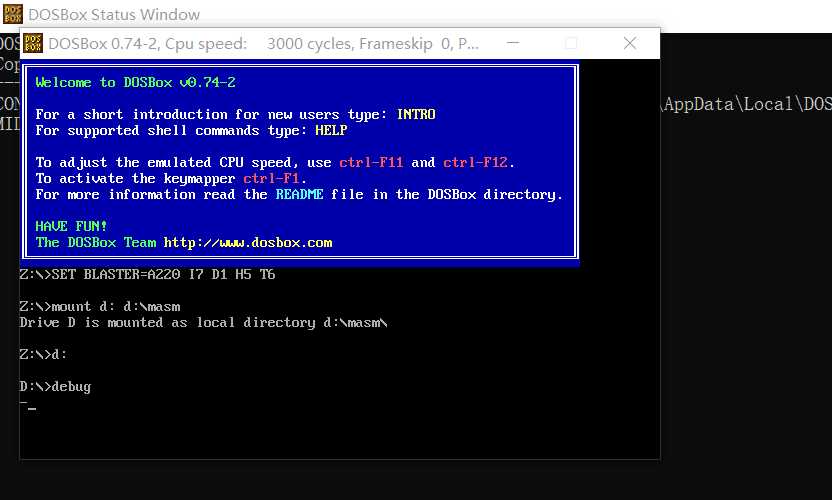This screenshot has width=832, height=500.
Task: Click the DOSBox Status Window title text
Action: point(114,14)
